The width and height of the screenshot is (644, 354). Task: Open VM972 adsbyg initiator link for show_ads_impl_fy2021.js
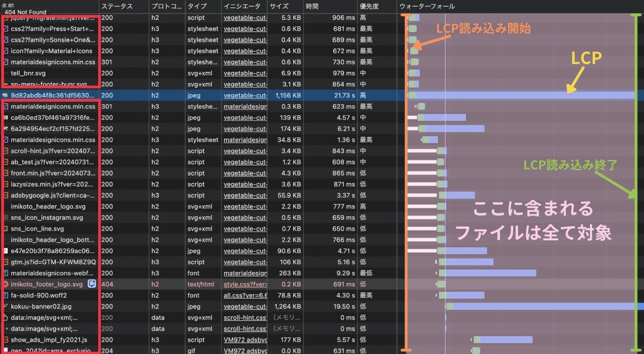(245, 340)
